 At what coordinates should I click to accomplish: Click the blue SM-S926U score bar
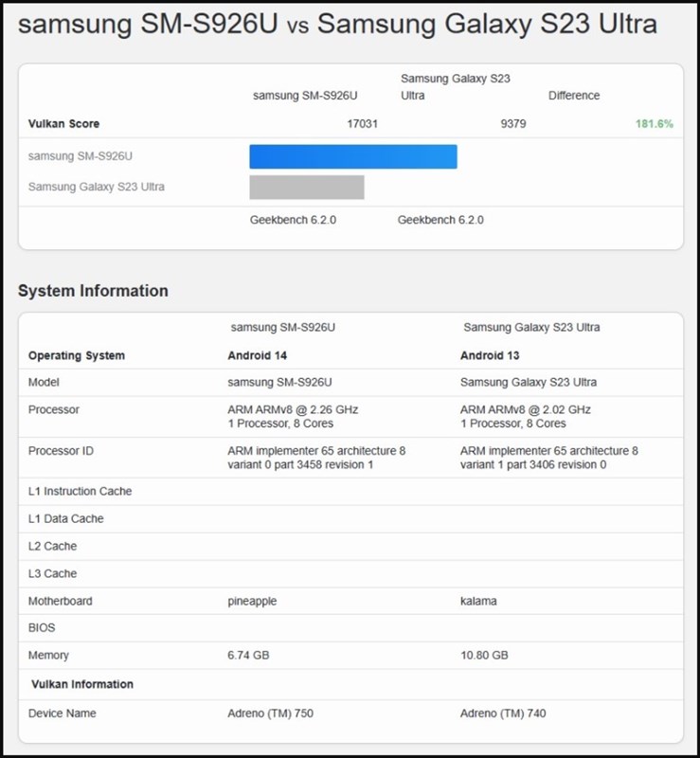353,156
